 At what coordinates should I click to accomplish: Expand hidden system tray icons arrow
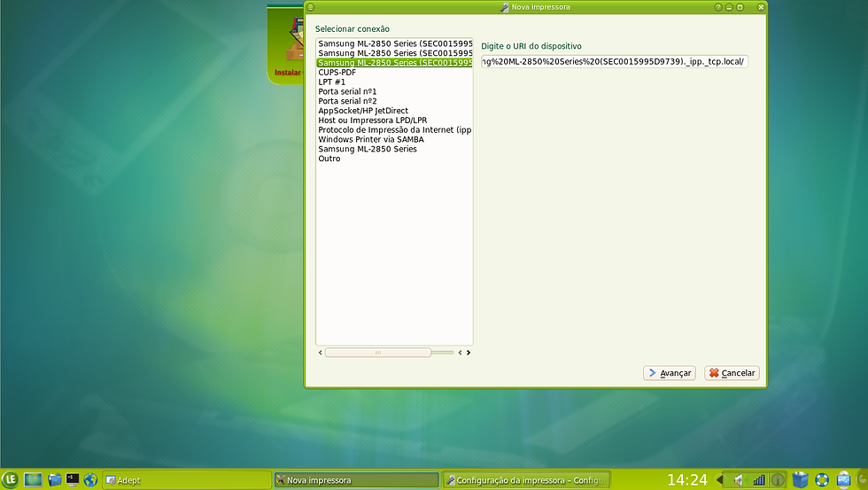[x=719, y=480]
